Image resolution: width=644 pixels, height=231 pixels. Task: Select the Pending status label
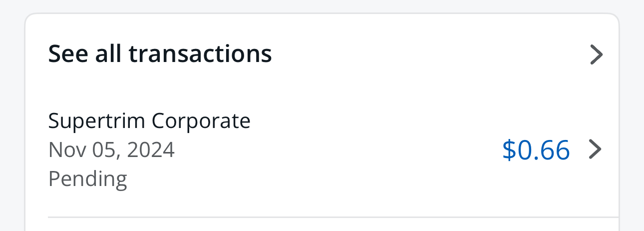click(x=88, y=179)
